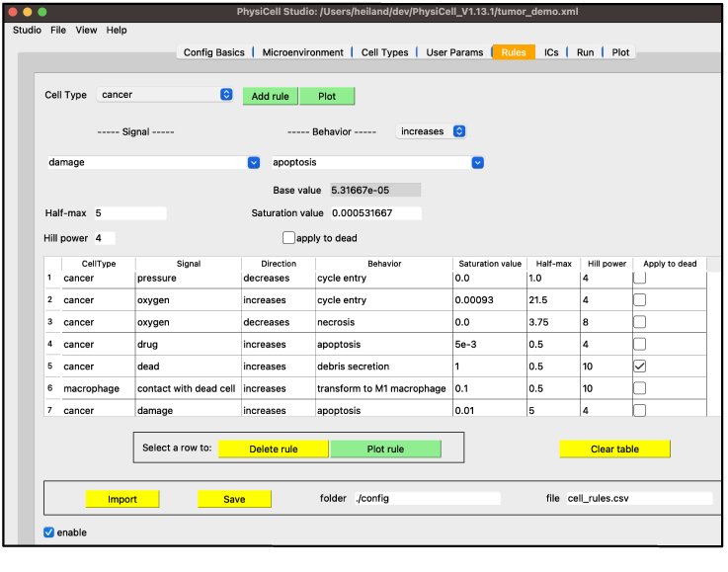
Task: Click the yellow macOS minimize window button
Action: [28, 12]
